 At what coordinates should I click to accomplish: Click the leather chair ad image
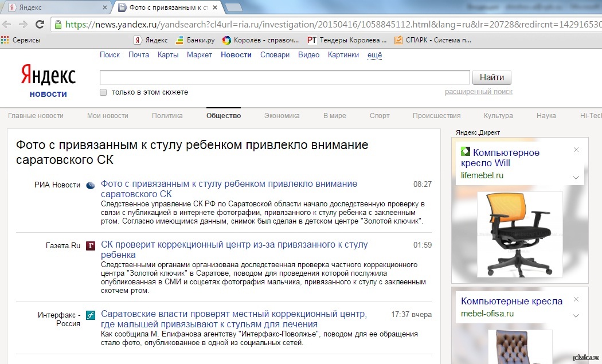pyautogui.click(x=519, y=347)
